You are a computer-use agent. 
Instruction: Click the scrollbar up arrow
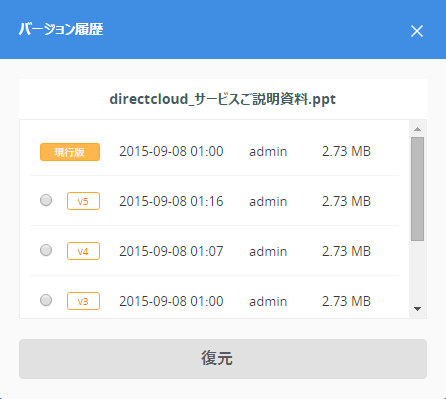point(417,129)
